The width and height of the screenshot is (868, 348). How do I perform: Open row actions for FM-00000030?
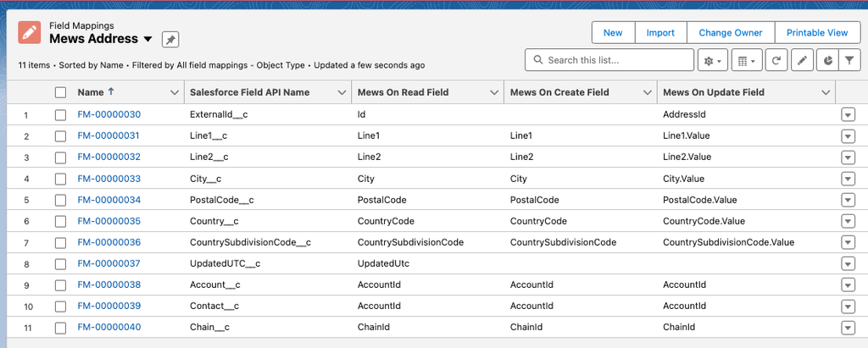[x=848, y=115]
